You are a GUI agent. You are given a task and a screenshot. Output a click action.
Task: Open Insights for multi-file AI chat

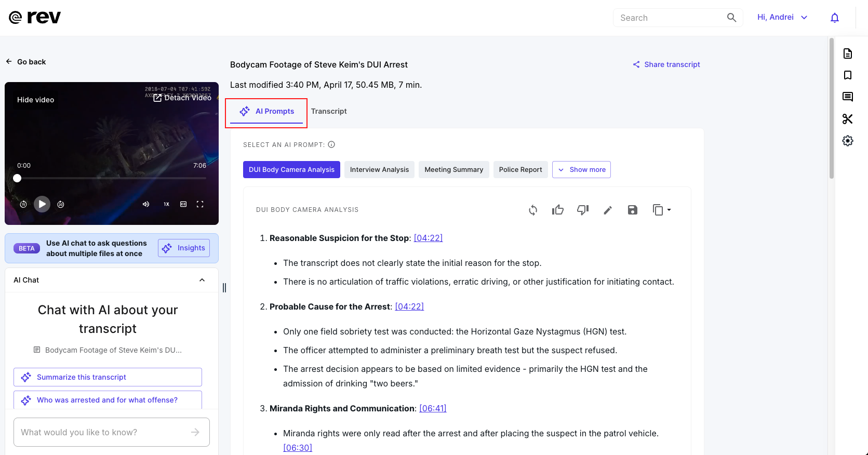tap(184, 248)
